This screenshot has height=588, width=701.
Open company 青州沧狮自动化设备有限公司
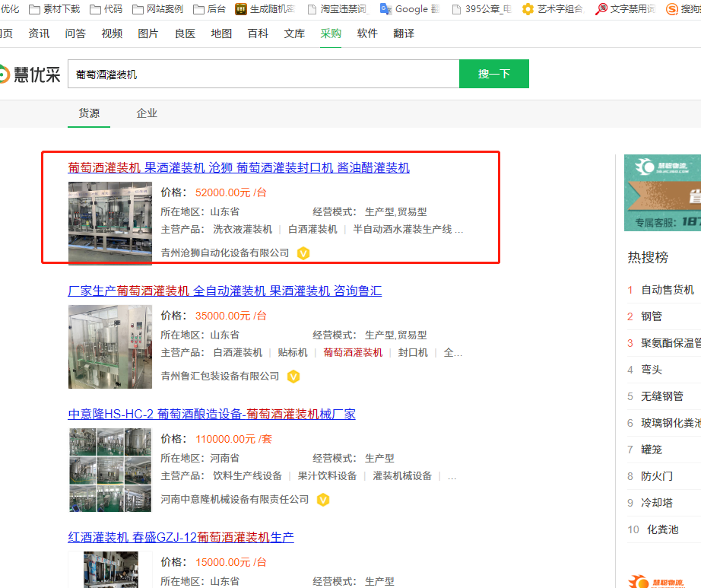pos(225,253)
